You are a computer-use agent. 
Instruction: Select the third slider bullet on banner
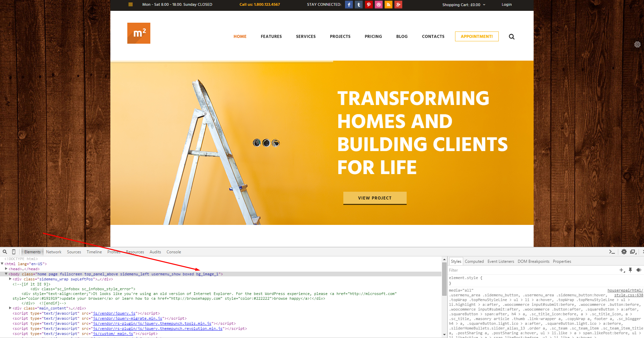point(276,143)
